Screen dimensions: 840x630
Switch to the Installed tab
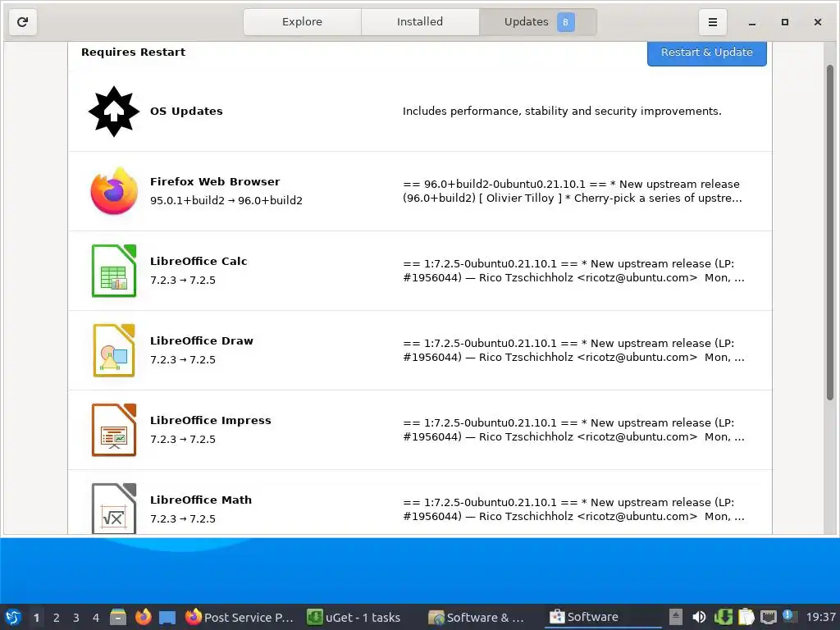pos(420,22)
